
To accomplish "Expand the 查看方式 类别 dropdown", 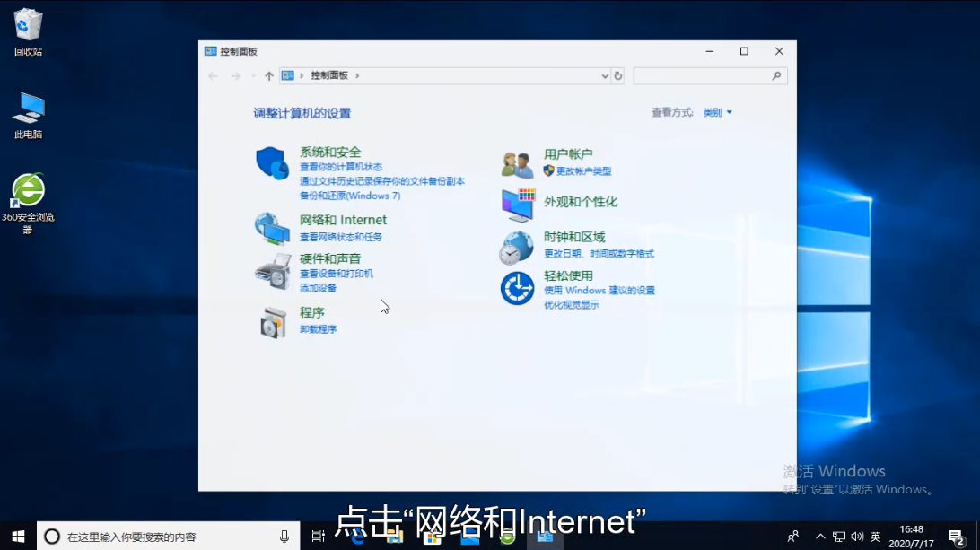I will (x=717, y=113).
